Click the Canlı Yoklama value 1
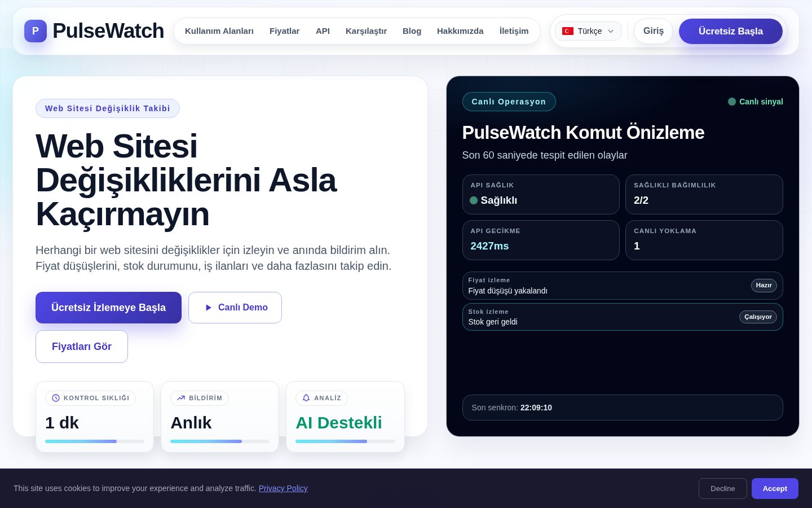The image size is (812, 508). pos(637,246)
